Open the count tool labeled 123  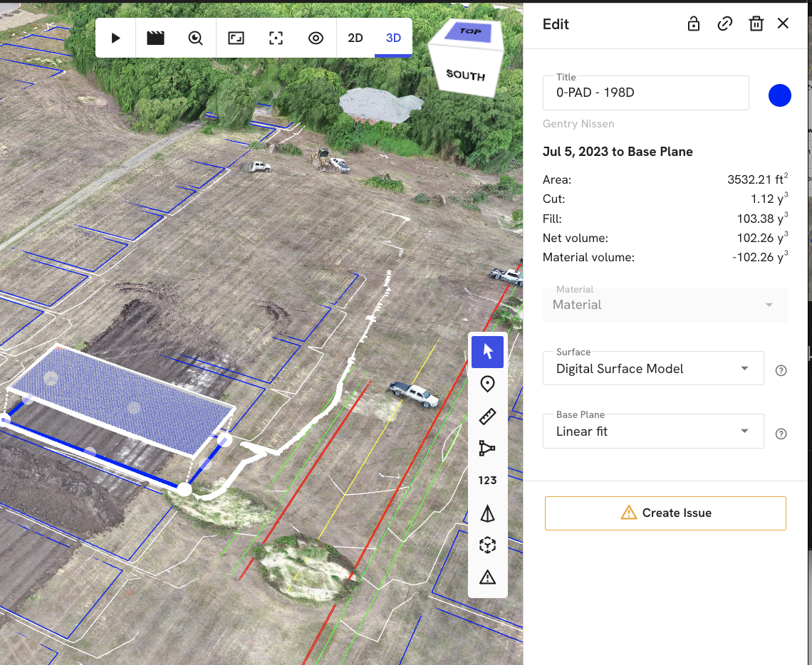point(487,480)
